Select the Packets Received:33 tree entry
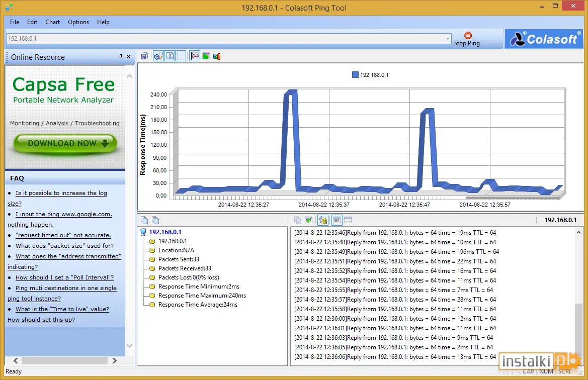 [185, 268]
